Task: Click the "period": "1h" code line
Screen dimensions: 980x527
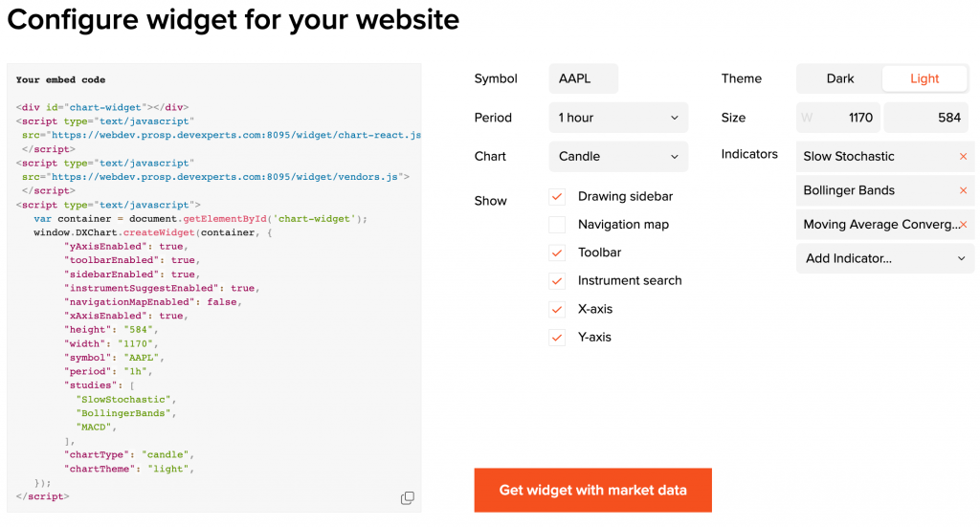Action: tap(108, 371)
